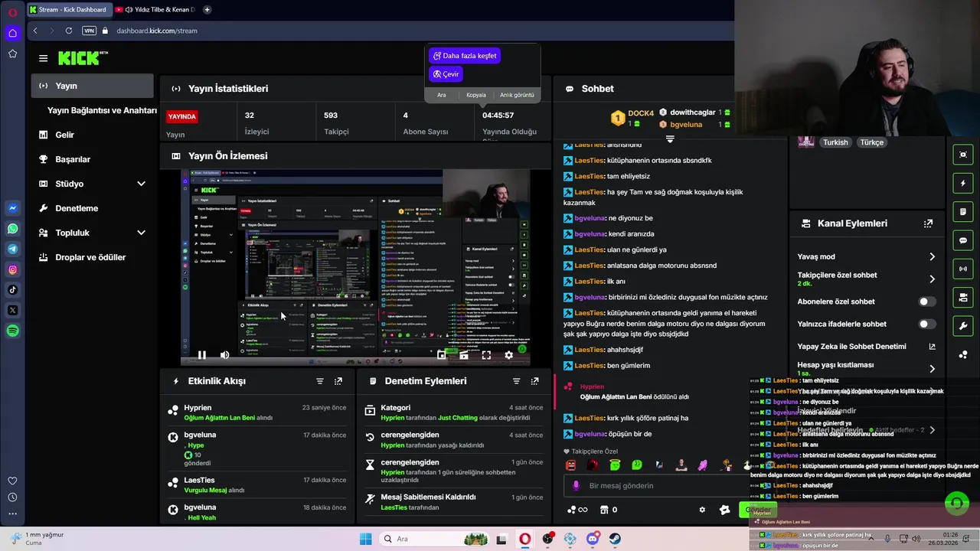Open X (Twitter) in the Opera sidebar
The width and height of the screenshot is (980, 551).
[13, 310]
